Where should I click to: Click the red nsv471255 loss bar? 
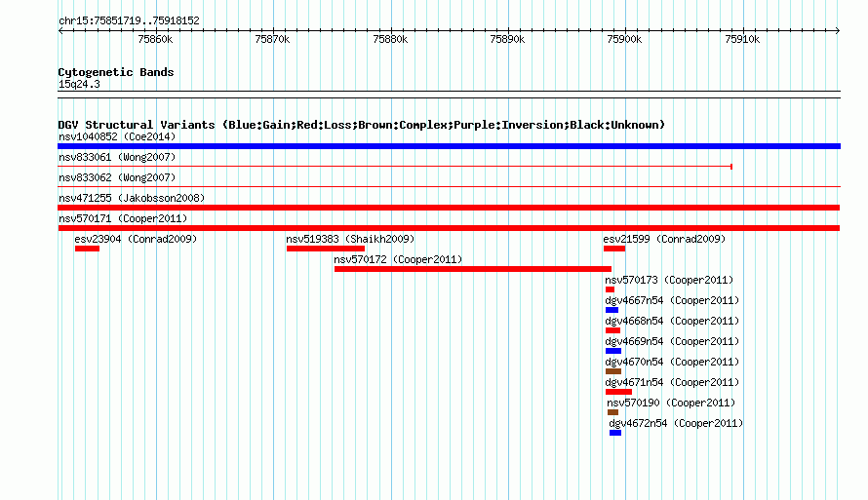tap(449, 208)
